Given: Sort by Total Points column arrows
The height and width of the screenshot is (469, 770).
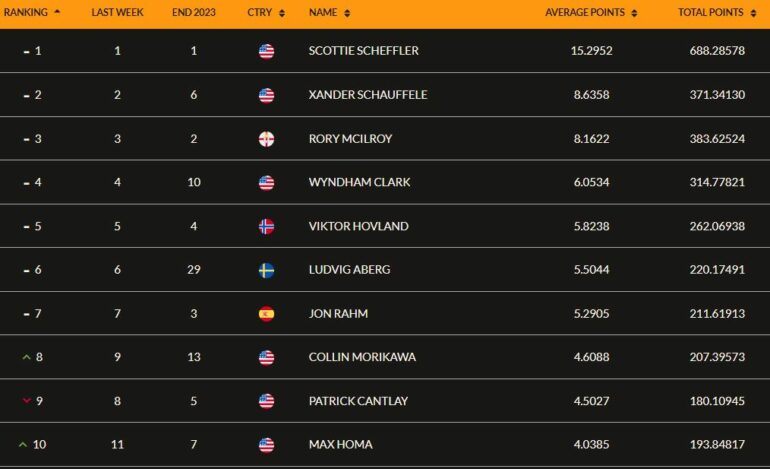Looking at the screenshot, I should (753, 13).
